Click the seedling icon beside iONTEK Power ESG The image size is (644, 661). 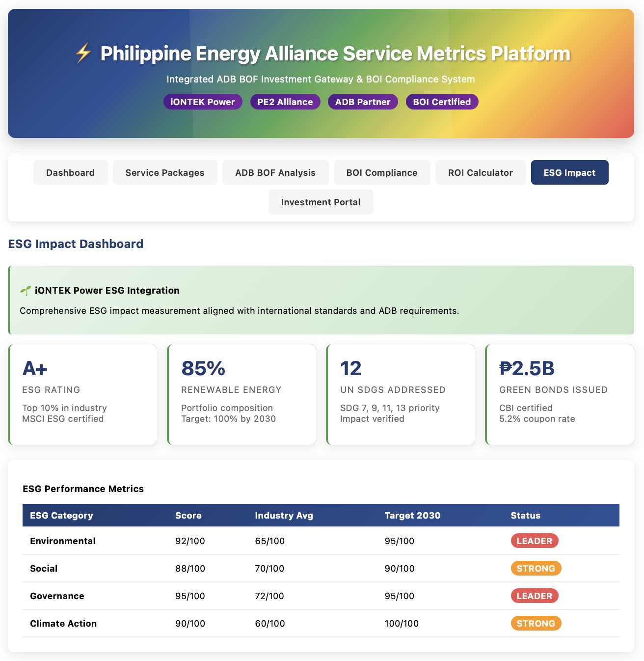coord(26,291)
